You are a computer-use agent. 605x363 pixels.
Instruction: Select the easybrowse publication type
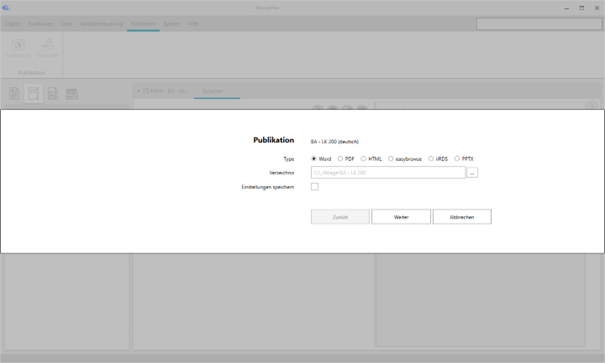(x=390, y=159)
